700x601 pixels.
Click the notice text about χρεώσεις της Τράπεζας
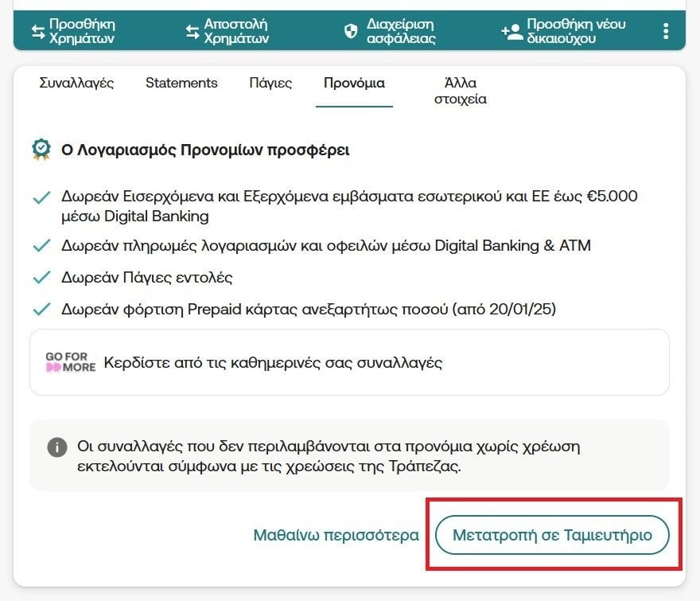coord(329,456)
